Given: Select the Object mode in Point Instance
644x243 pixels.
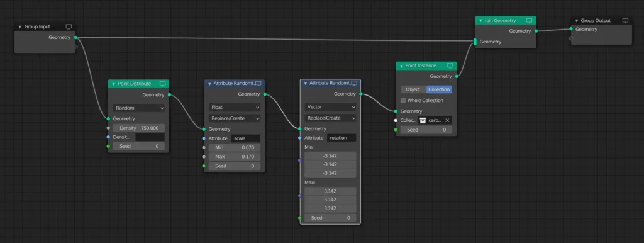Looking at the screenshot, I should [x=413, y=89].
